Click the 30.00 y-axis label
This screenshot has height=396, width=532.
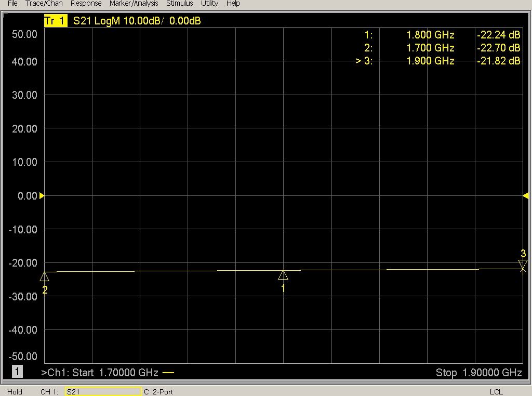click(24, 95)
